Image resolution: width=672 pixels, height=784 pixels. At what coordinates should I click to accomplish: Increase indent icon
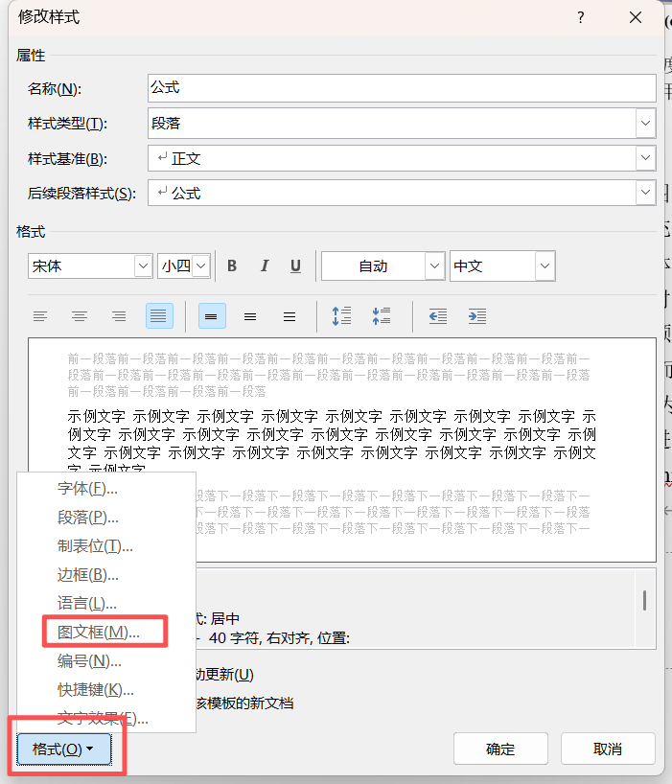[x=477, y=316]
